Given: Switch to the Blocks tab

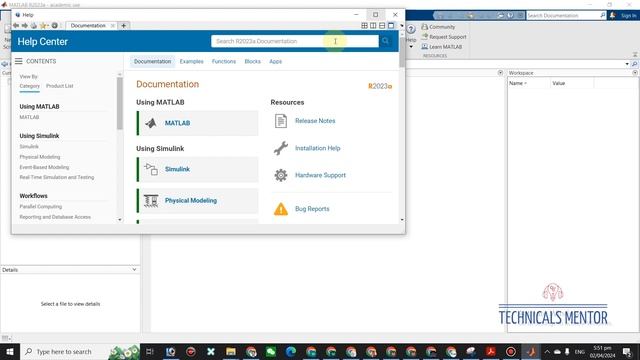Looking at the screenshot, I should (252, 62).
